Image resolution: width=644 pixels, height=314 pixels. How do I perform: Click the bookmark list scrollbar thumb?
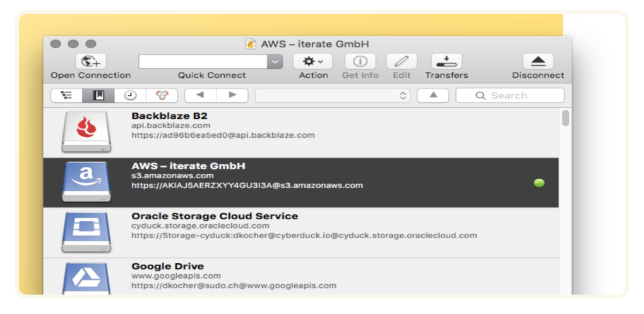[x=566, y=118]
